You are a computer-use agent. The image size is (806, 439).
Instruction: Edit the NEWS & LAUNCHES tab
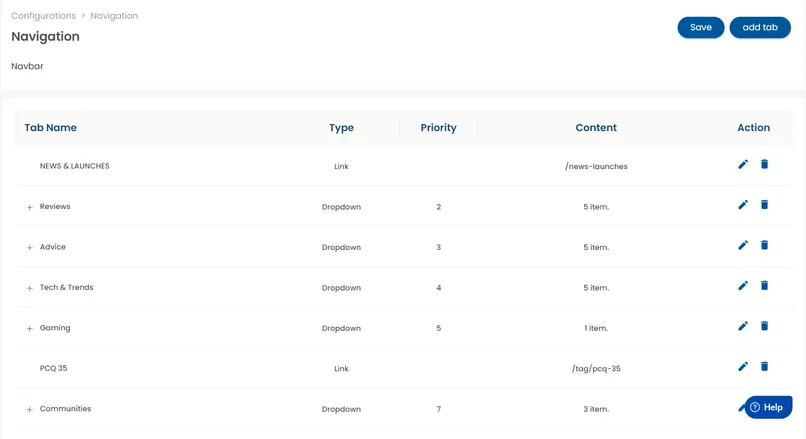(743, 164)
